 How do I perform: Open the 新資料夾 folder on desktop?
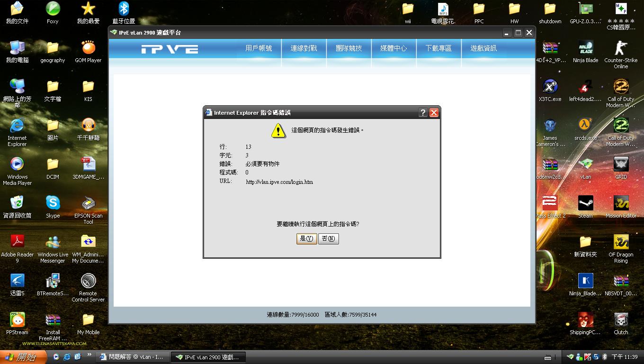coord(585,246)
